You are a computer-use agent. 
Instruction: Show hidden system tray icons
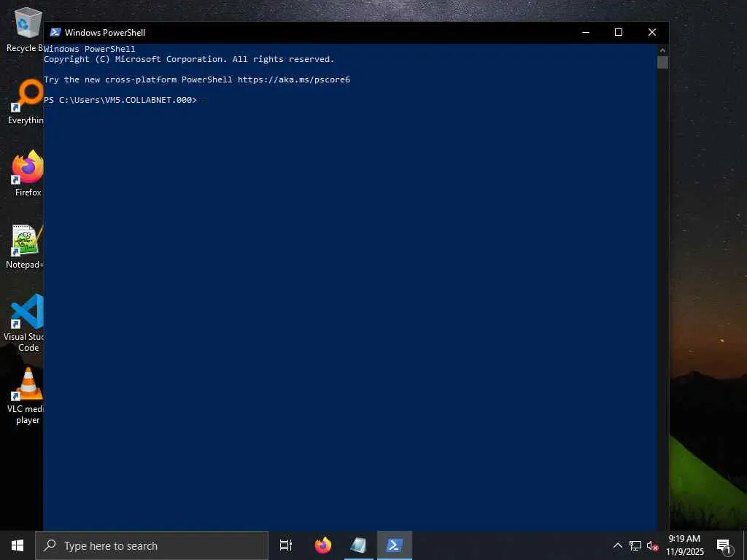point(617,545)
